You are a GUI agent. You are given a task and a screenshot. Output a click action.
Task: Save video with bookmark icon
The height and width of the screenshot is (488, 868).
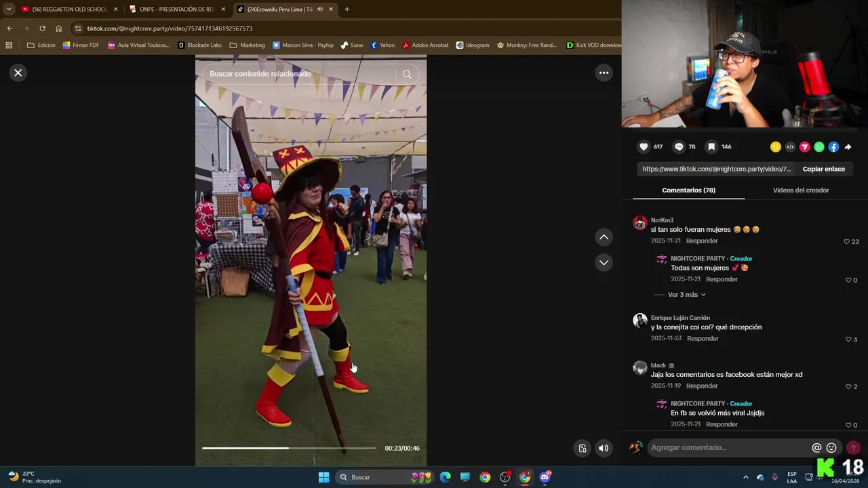[711, 146]
